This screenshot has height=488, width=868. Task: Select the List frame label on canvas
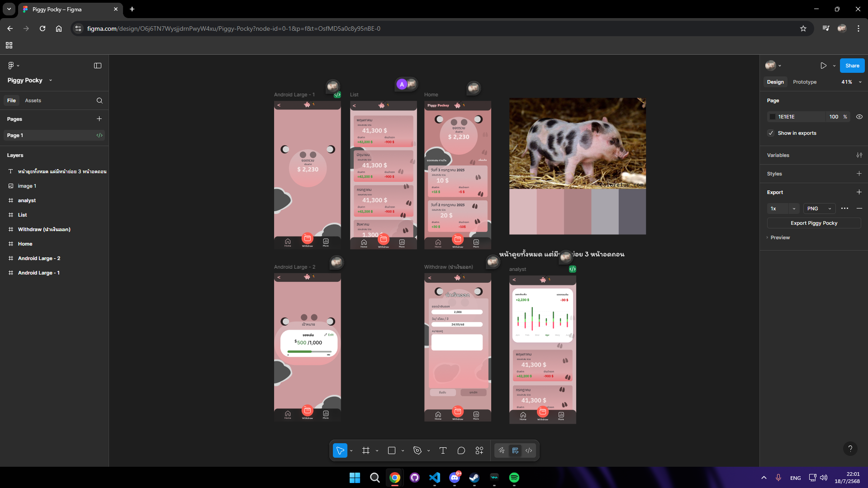point(354,95)
